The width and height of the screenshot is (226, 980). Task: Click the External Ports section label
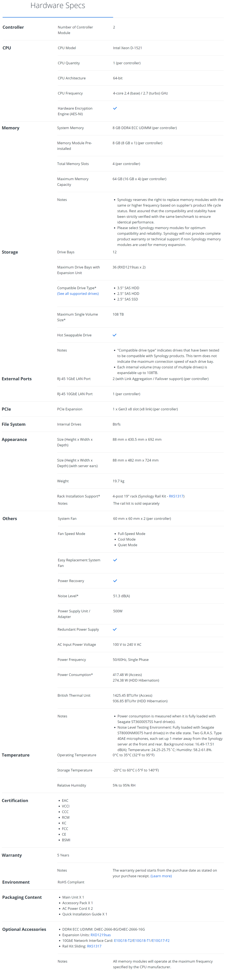point(17,379)
